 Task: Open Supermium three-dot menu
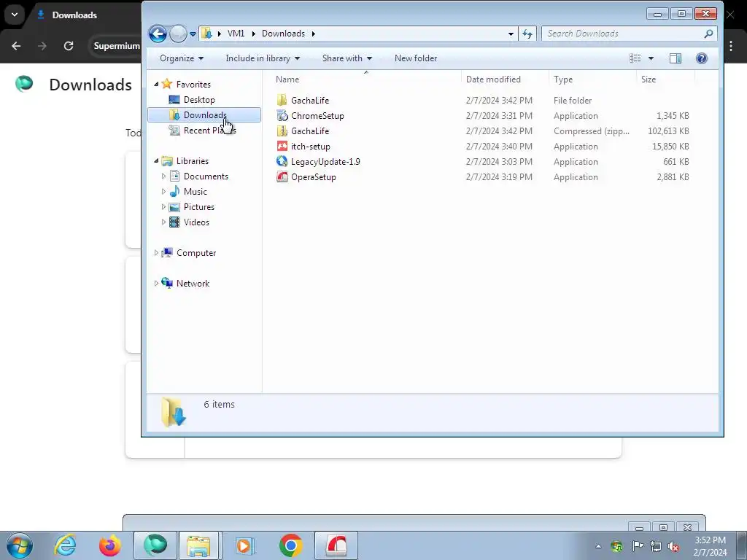click(x=731, y=46)
